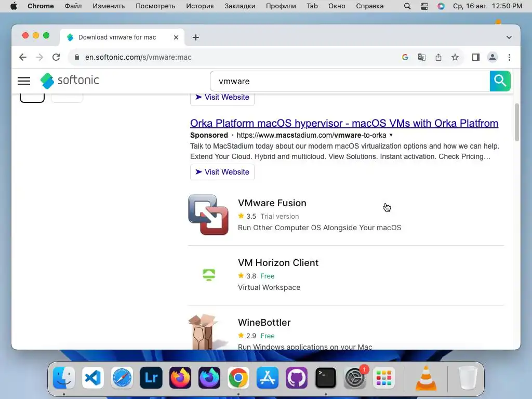Click the Softonic logo
Viewport: 532px width, 399px height.
click(70, 81)
